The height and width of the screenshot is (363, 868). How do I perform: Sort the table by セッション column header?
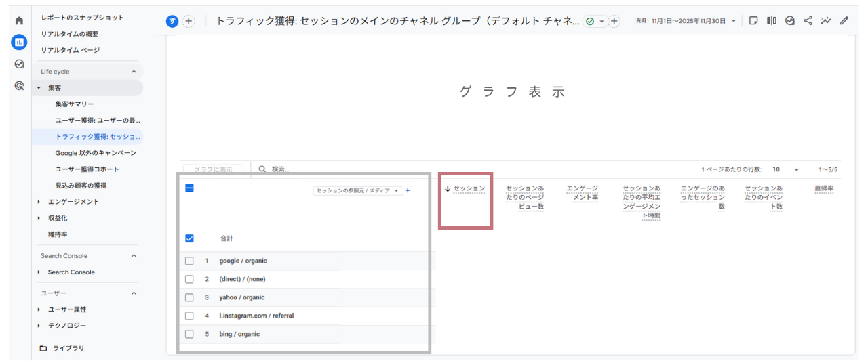point(469,188)
